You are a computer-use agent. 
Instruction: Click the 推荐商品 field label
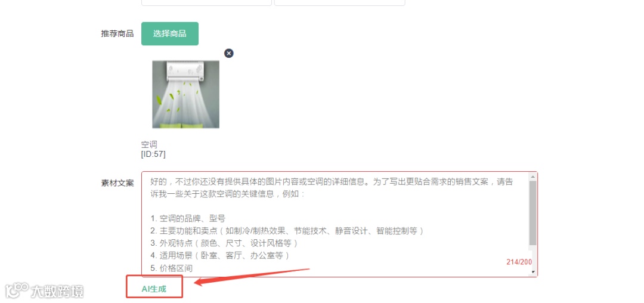[117, 33]
